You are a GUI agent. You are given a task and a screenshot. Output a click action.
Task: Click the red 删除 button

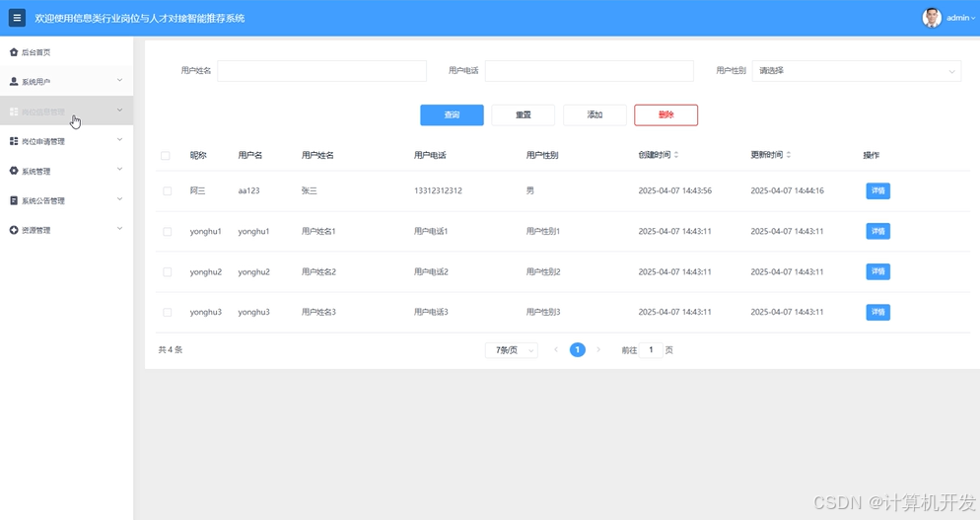pos(666,115)
